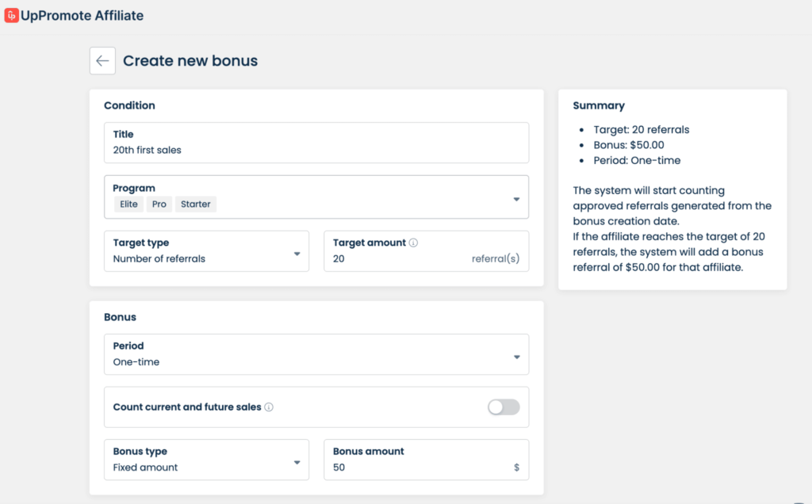Click info icon beside Count current and future sales
Viewport: 812px width, 504px height.
269,407
